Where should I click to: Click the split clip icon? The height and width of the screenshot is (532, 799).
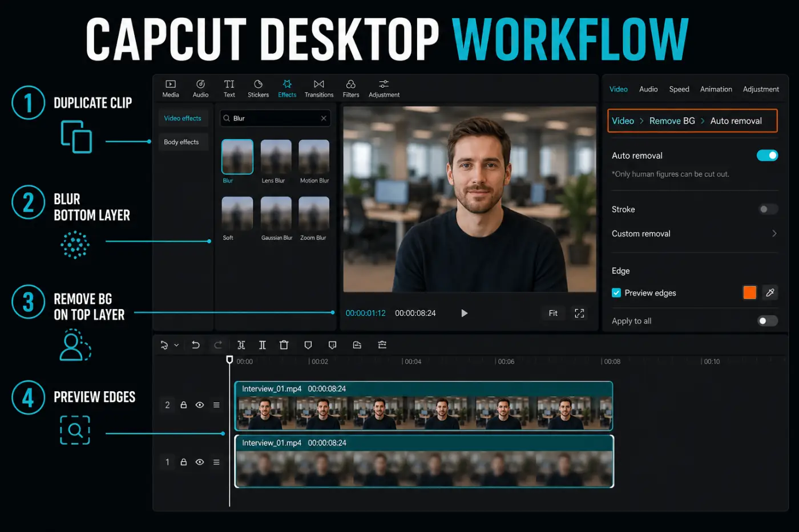pyautogui.click(x=241, y=345)
